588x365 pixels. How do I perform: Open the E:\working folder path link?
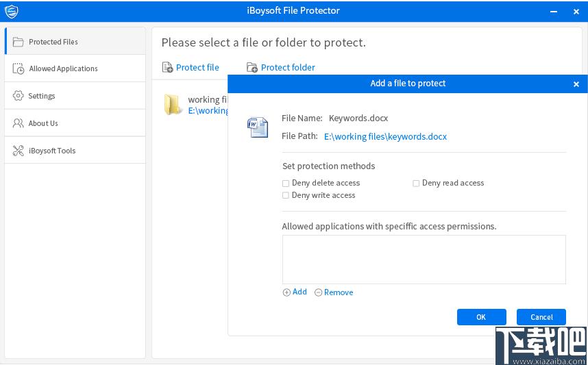[208, 110]
